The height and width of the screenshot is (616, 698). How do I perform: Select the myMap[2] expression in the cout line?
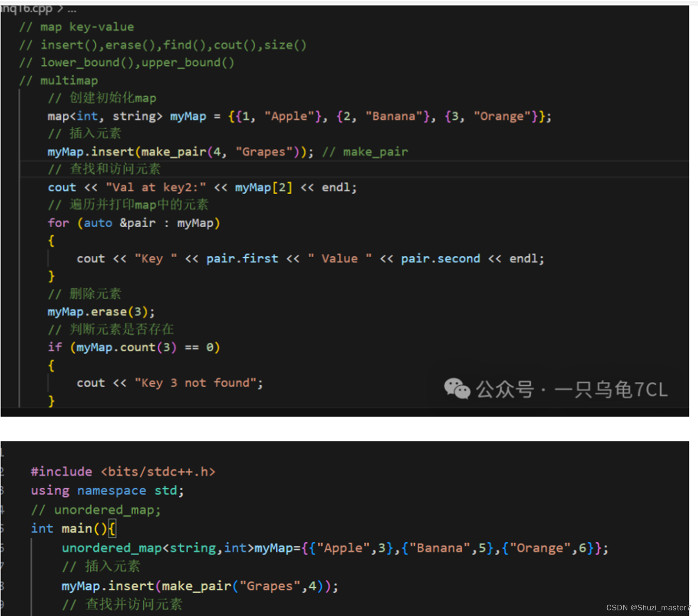click(263, 187)
